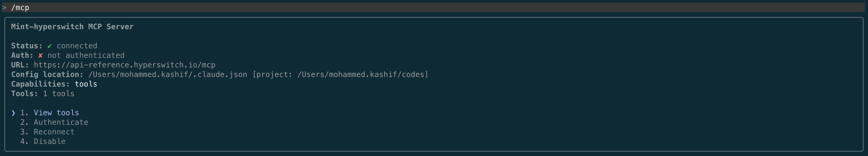Image resolution: width=868 pixels, height=156 pixels.
Task: Click the /mcp command in the prompt bar
Action: pos(20,7)
